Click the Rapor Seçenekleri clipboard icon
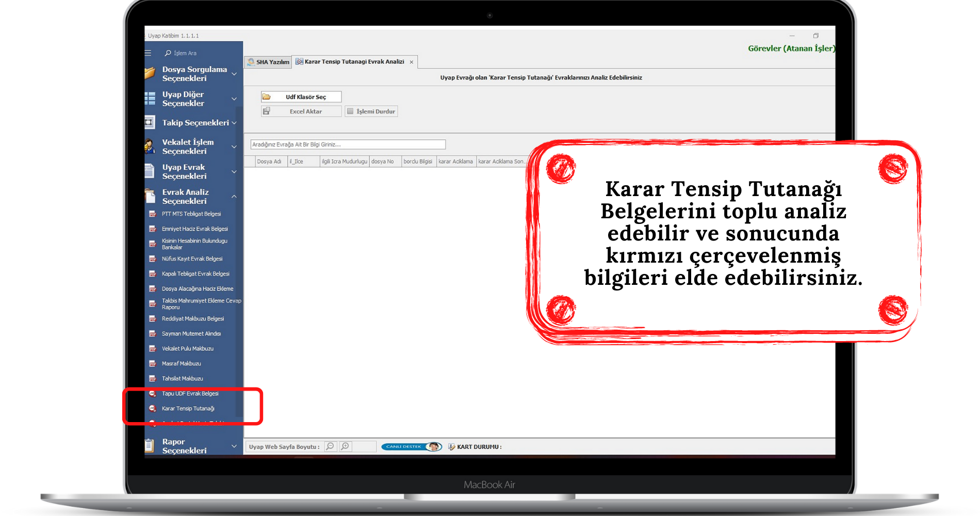Image resolution: width=980 pixels, height=516 pixels. 150,445
